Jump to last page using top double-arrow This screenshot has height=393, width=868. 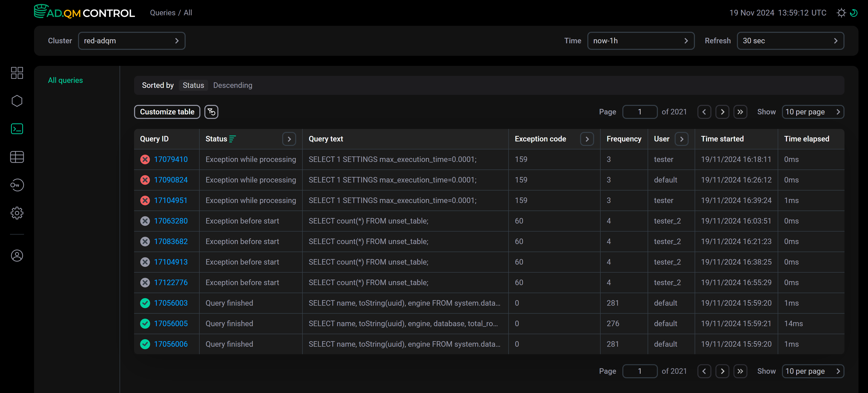tap(740, 112)
